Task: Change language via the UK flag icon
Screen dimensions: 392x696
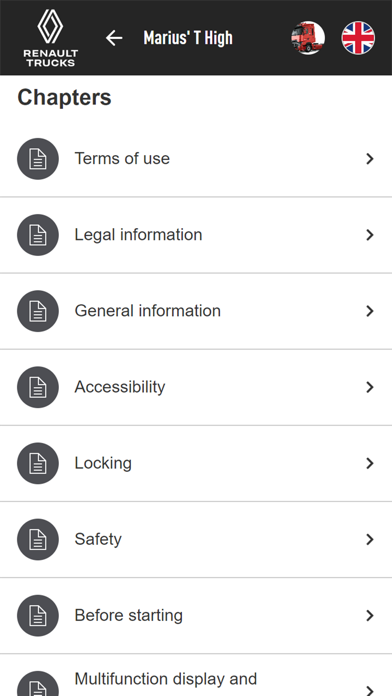Action: [x=358, y=38]
